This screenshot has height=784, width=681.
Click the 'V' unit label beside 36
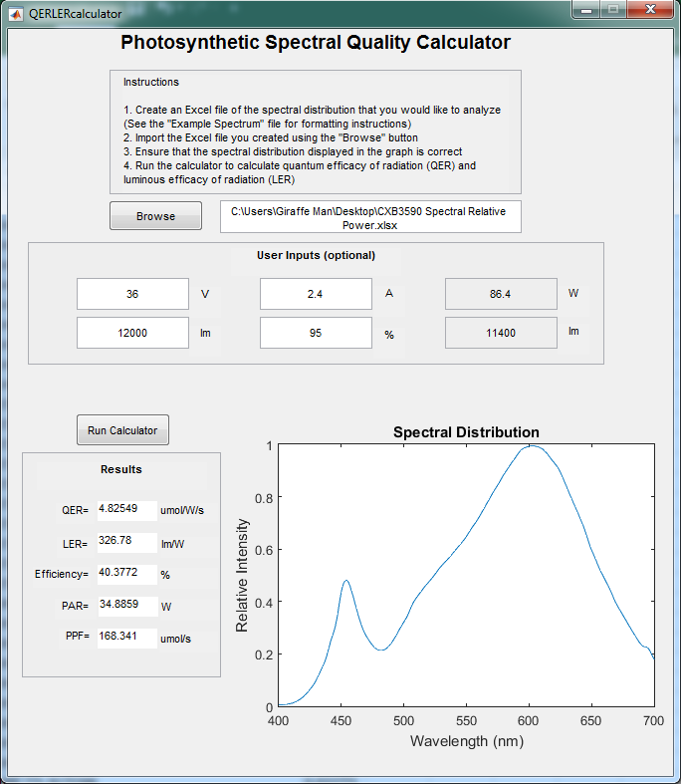[205, 294]
